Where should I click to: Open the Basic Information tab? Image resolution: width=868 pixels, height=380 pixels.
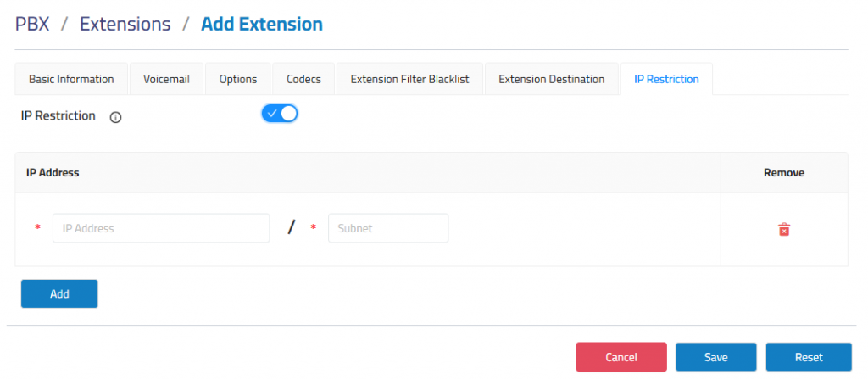tap(71, 79)
